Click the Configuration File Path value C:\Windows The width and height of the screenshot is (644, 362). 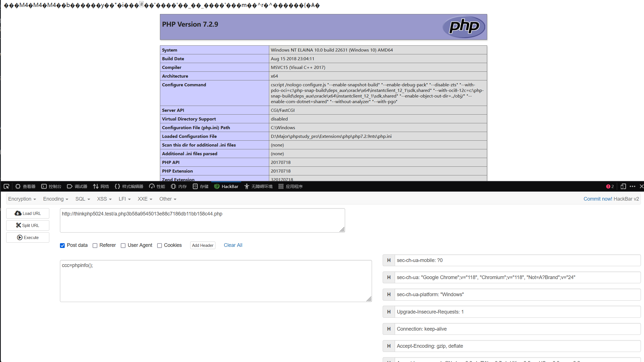(x=283, y=127)
